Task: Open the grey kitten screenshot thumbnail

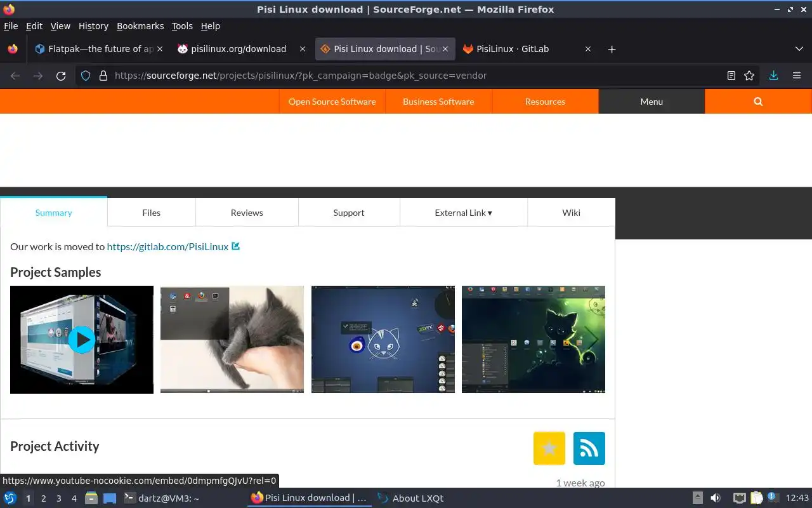Action: (x=232, y=340)
